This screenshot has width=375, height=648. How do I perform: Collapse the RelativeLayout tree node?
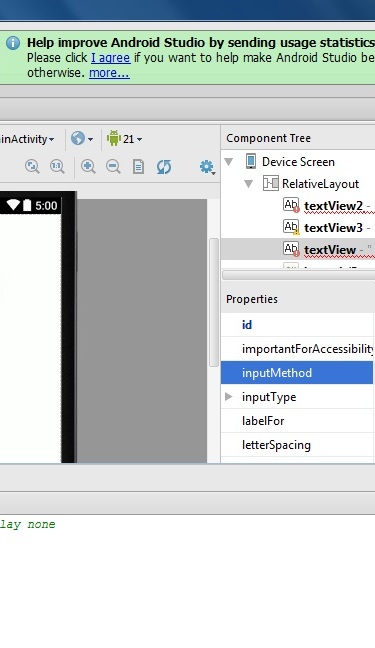click(248, 184)
